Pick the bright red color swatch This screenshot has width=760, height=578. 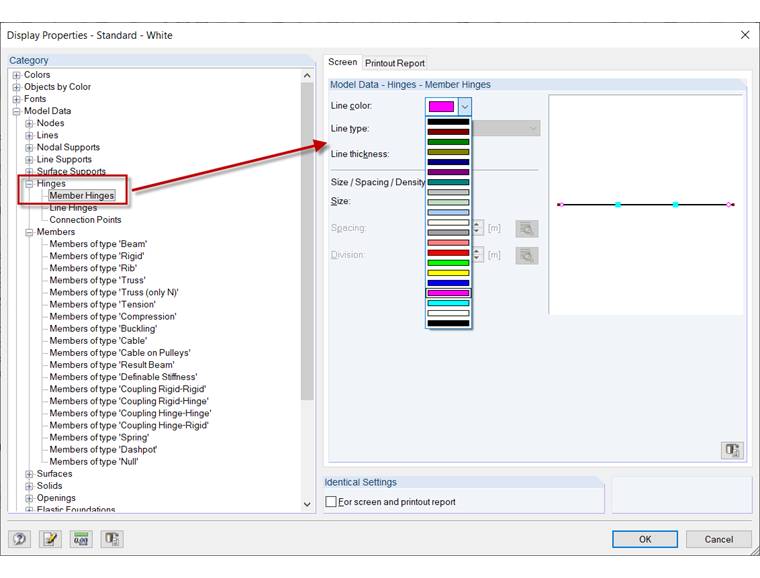[x=448, y=253]
